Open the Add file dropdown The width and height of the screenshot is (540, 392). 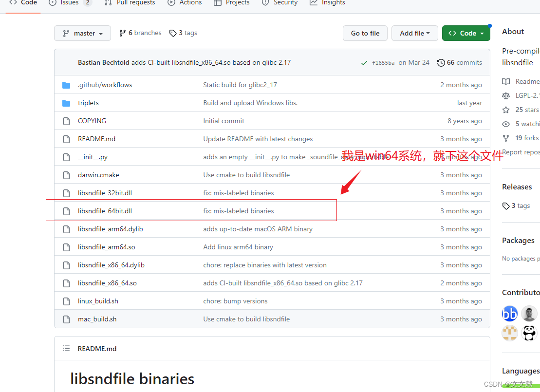click(414, 33)
